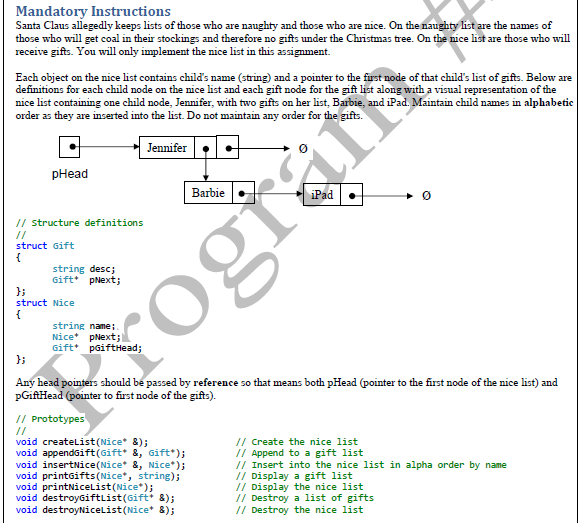
Task: Click the pHead pointer box in diagram
Action: 70,147
